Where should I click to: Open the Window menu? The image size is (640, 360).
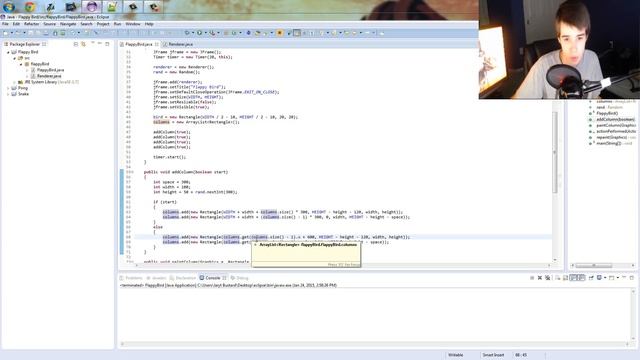[133, 24]
